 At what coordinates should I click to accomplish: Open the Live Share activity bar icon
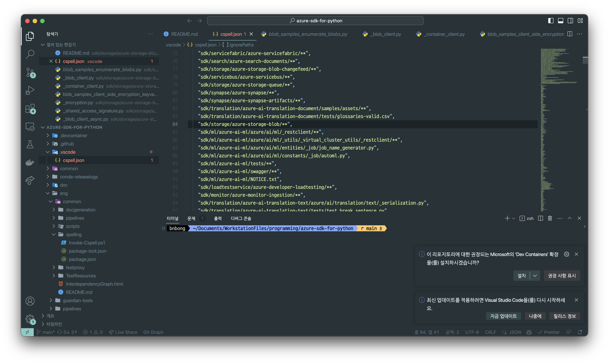[x=30, y=181]
